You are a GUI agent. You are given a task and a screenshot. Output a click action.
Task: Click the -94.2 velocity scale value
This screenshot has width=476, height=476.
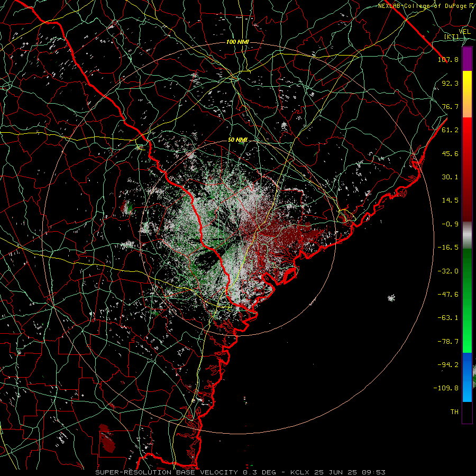448,365
